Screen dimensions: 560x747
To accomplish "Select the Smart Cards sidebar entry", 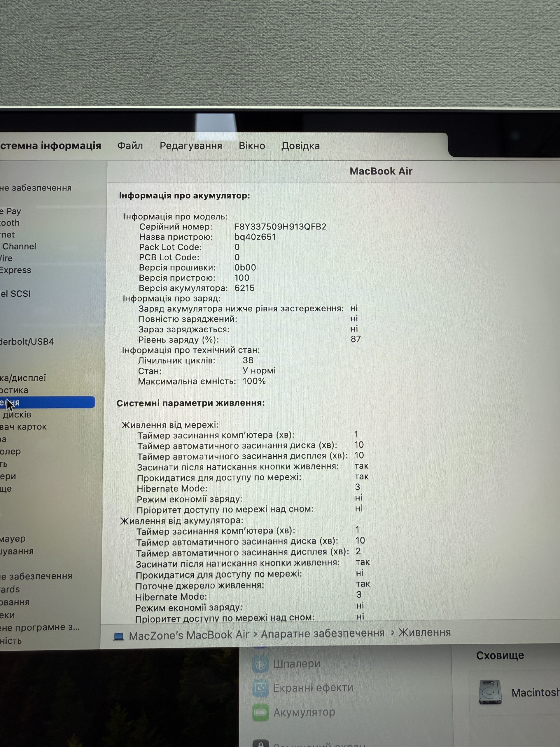I will click(x=10, y=589).
